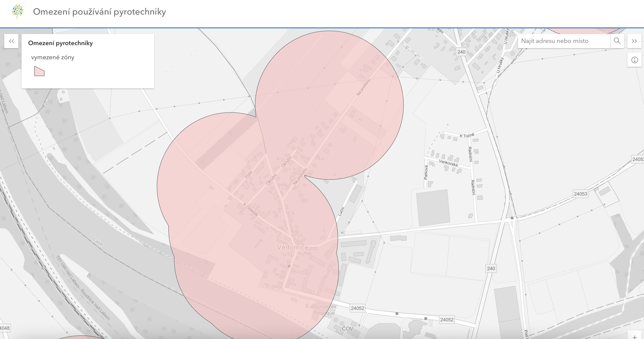This screenshot has width=644, height=339.
Task: Click the 'Labe' river label
Action: 98,241
